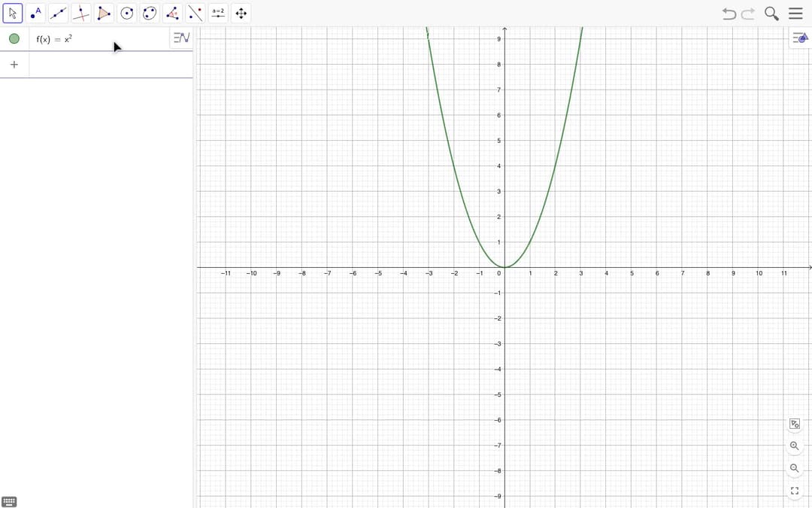Viewport: 812px width, 508px height.
Task: Select the Reflect about Line tool
Action: tap(195, 13)
